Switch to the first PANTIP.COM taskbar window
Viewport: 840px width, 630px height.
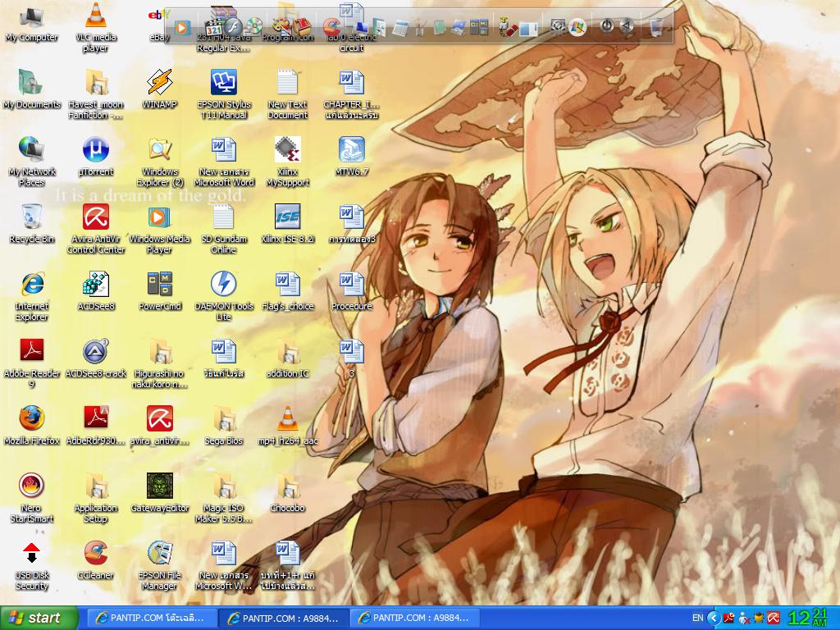tap(151, 618)
